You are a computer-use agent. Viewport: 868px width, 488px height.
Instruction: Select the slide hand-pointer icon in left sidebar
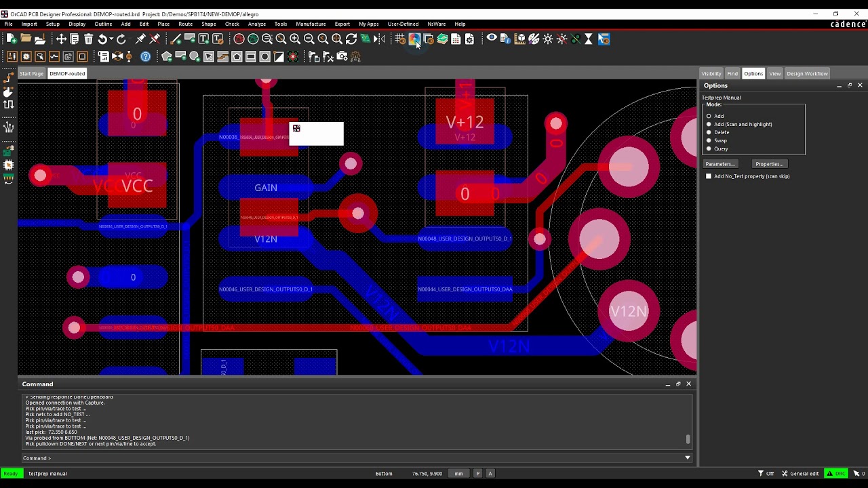(x=8, y=91)
